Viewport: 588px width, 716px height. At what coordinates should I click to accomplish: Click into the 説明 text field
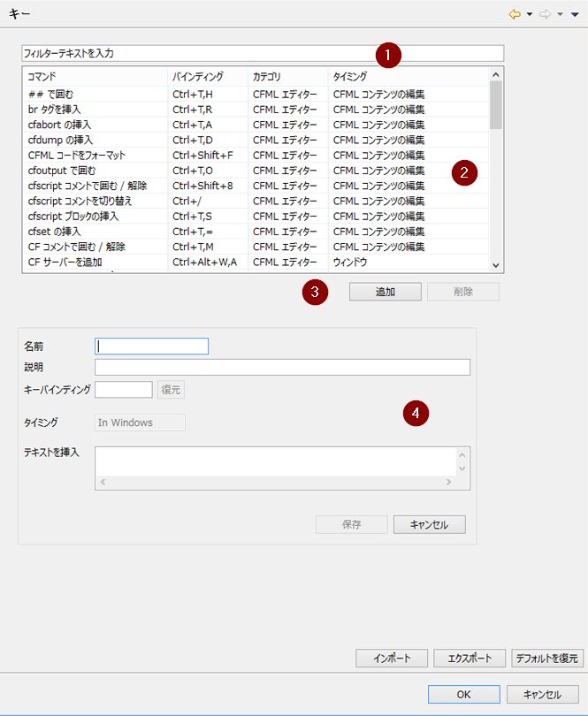[x=282, y=367]
